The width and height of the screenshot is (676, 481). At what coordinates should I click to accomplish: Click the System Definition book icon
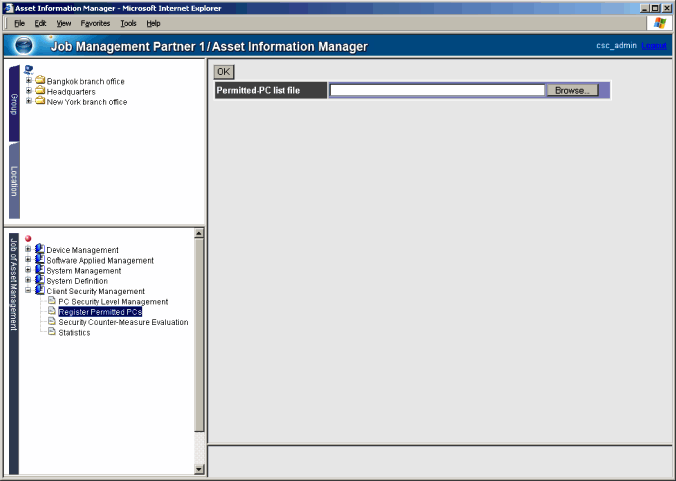pos(40,281)
